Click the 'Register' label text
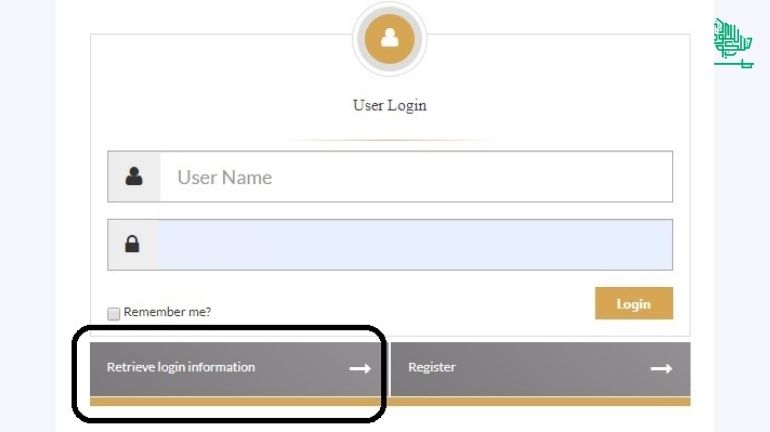The width and height of the screenshot is (770, 432). coord(432,367)
